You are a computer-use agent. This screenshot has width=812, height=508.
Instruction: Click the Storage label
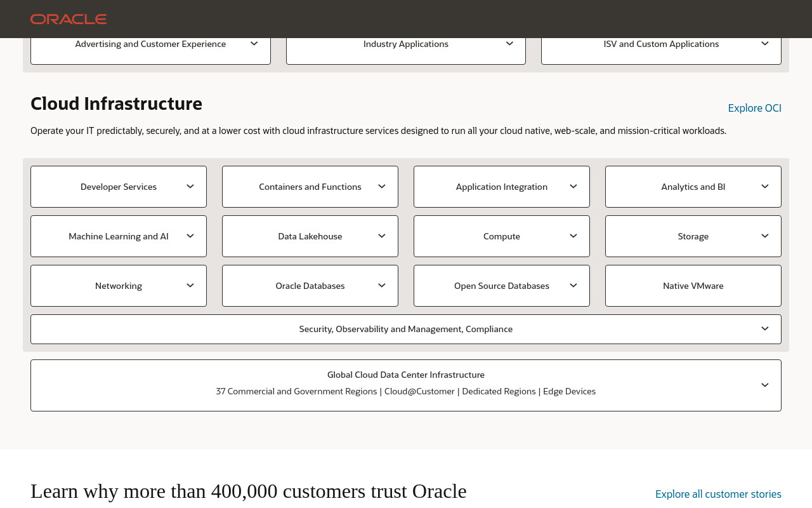point(693,236)
